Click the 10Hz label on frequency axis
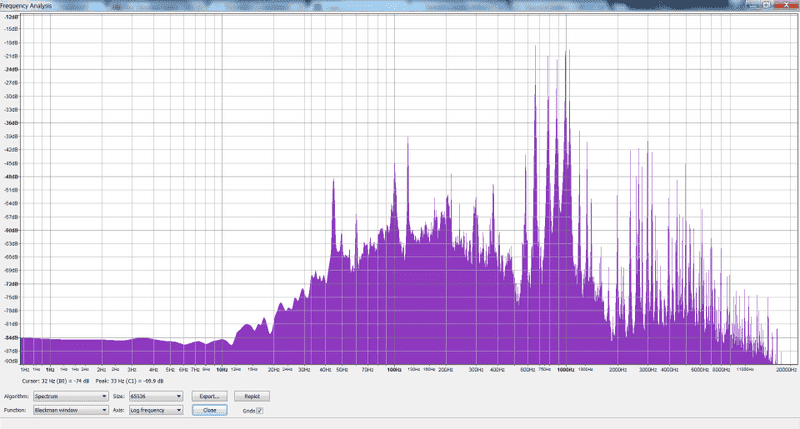The image size is (800, 429). tap(221, 369)
